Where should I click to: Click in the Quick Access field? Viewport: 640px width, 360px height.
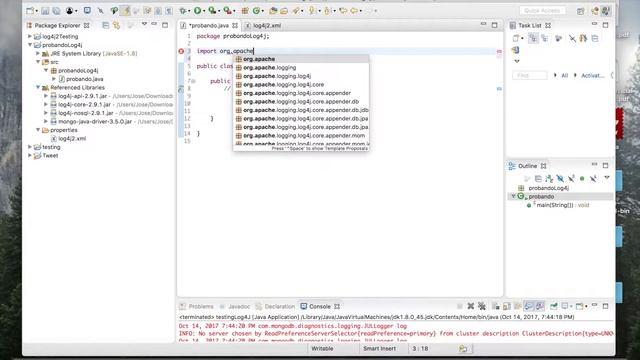click(542, 11)
